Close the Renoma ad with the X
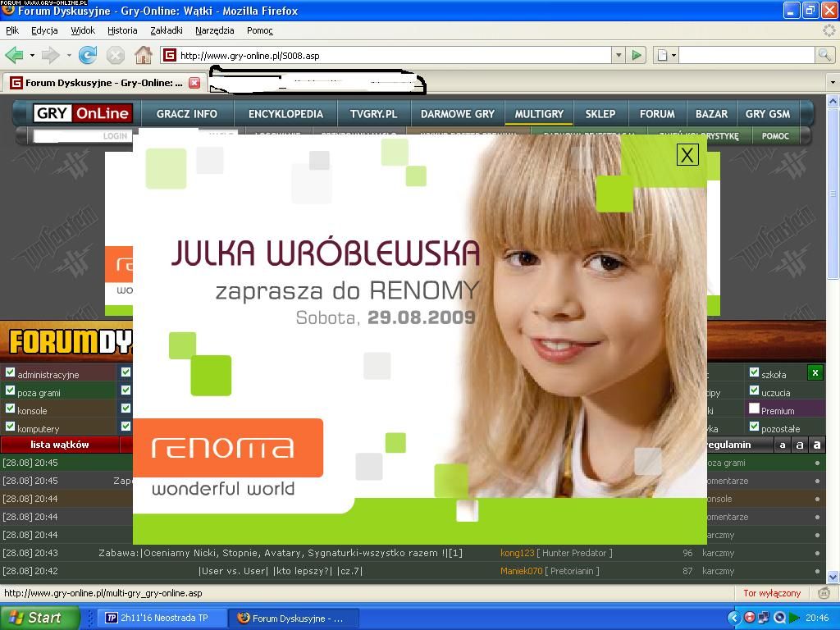The image size is (840, 630). 687,155
